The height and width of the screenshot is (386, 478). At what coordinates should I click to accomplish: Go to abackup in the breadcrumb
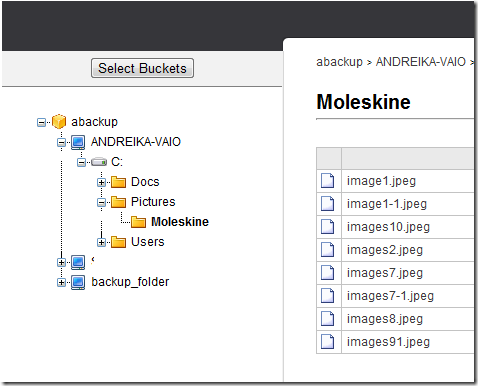point(339,62)
